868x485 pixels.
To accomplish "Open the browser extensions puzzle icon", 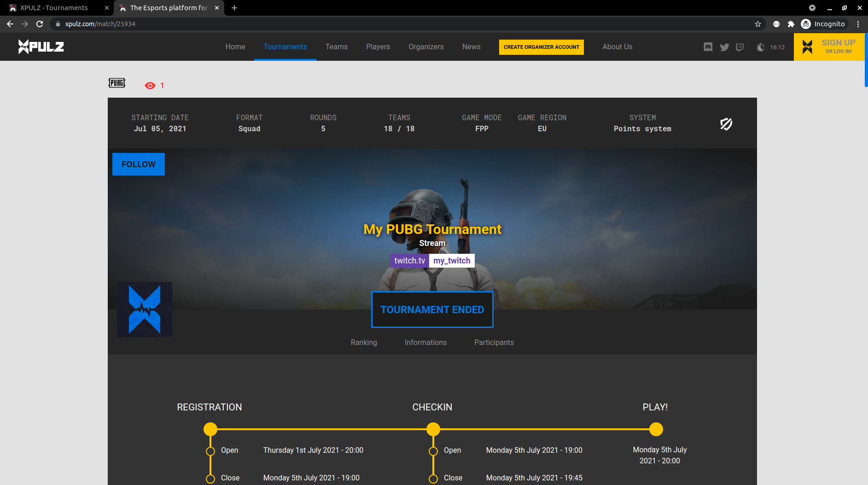I will click(x=791, y=24).
